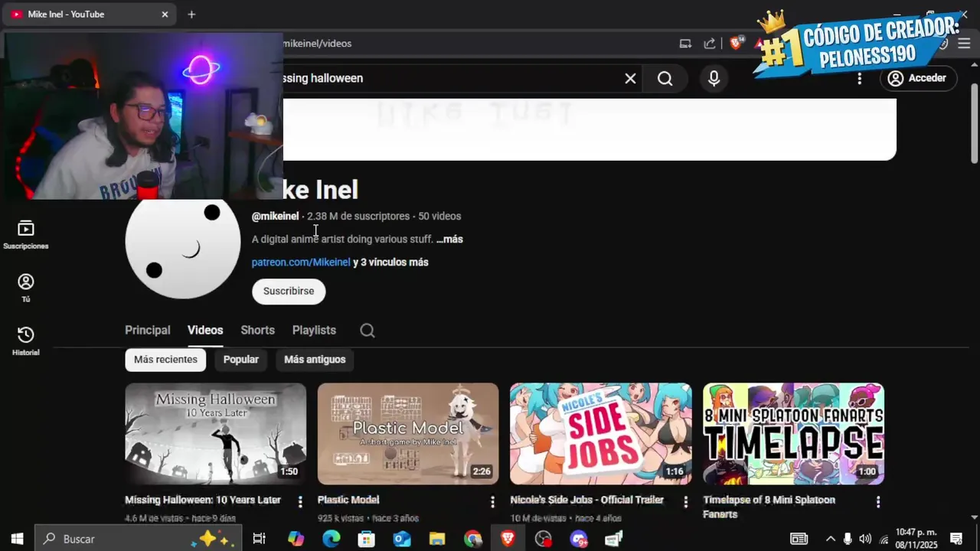980x551 pixels.
Task: Click the Nicole's Side Jobs thumbnail
Action: (601, 434)
